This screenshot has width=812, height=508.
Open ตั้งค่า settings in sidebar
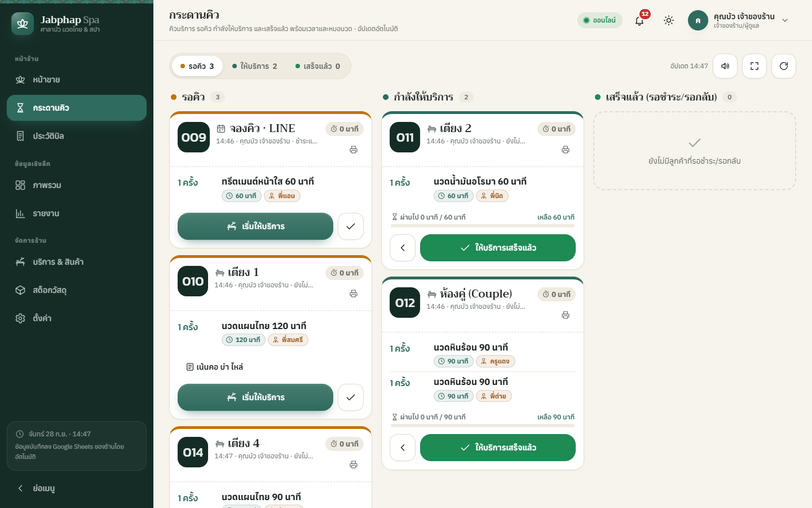tap(77, 318)
